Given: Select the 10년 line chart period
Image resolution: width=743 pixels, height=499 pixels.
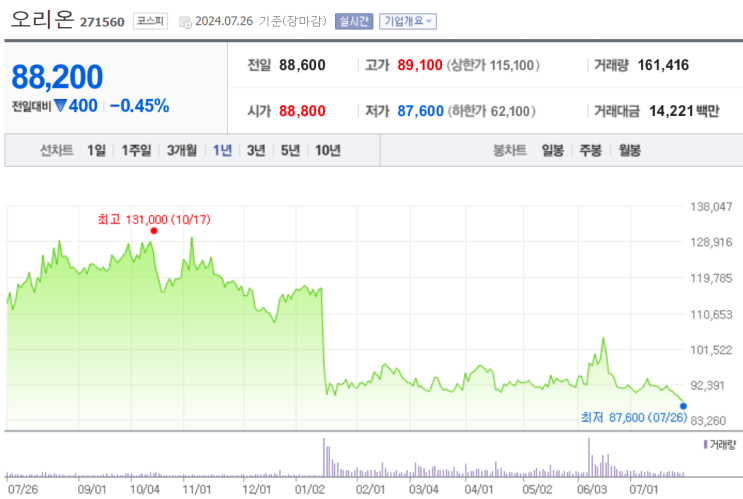Looking at the screenshot, I should click(328, 151).
